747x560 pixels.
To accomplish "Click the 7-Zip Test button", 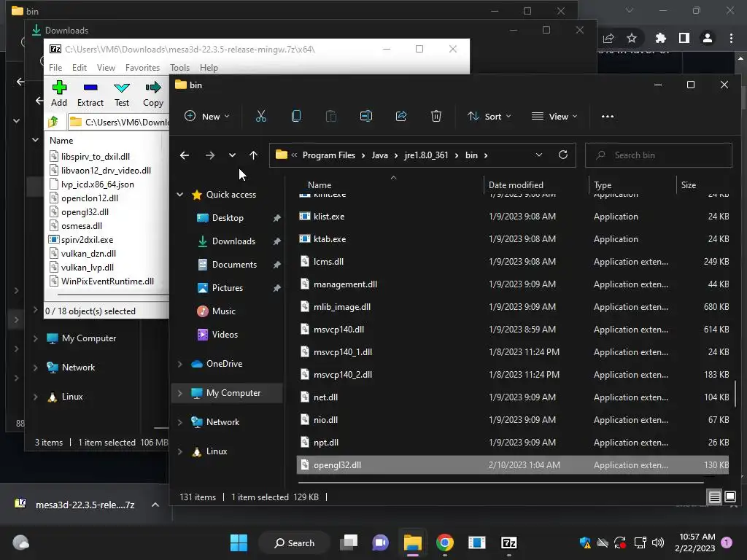I will click(122, 93).
